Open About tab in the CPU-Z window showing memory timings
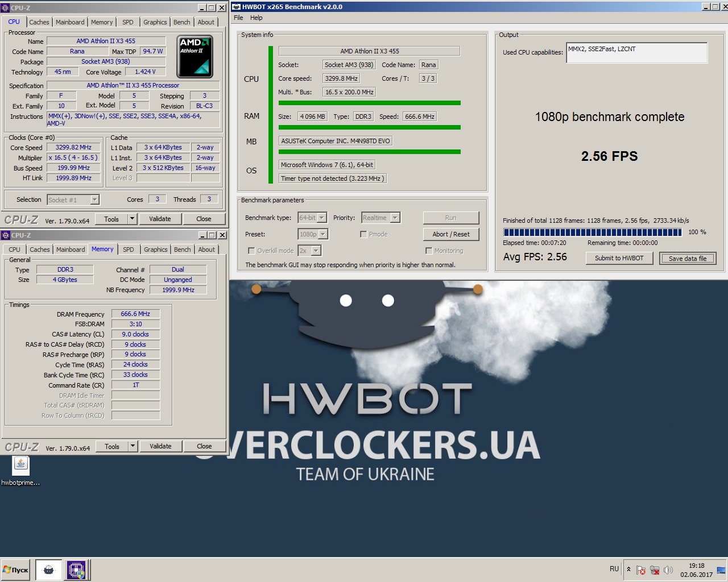The image size is (728, 582). (x=206, y=250)
